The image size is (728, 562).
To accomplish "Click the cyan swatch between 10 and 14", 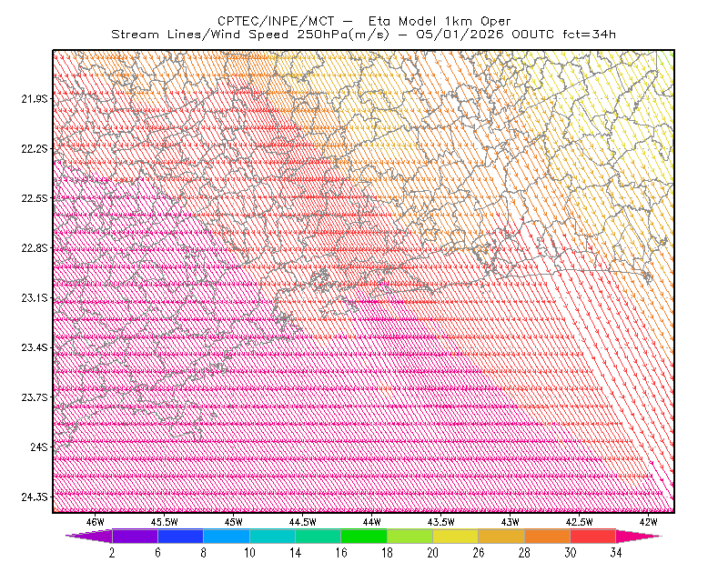I will pos(272,536).
